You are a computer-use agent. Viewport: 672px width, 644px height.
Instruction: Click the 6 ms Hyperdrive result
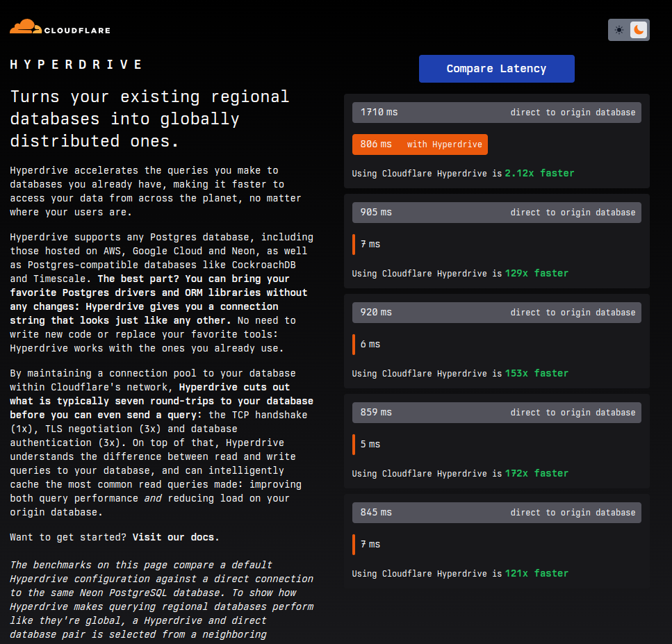point(370,344)
